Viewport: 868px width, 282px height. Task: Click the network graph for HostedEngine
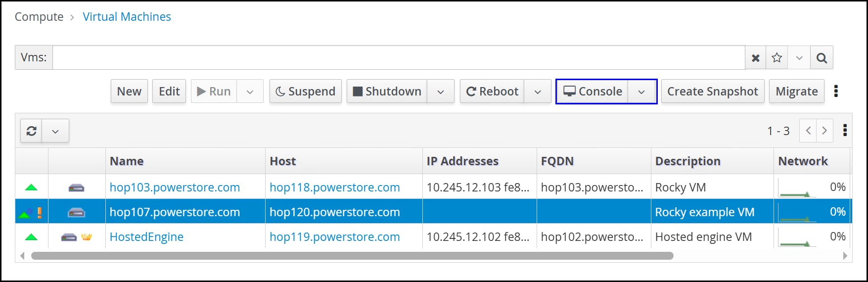pyautogui.click(x=797, y=237)
